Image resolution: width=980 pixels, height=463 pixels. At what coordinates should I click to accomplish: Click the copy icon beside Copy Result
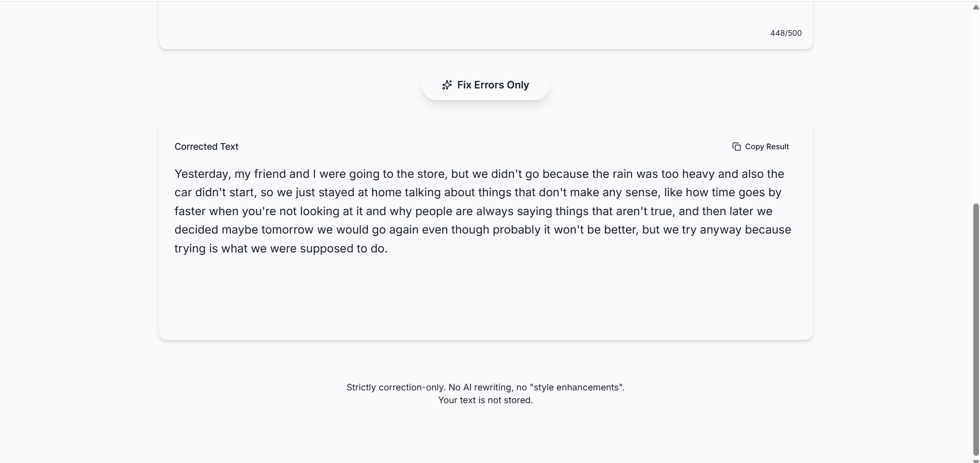pos(736,147)
